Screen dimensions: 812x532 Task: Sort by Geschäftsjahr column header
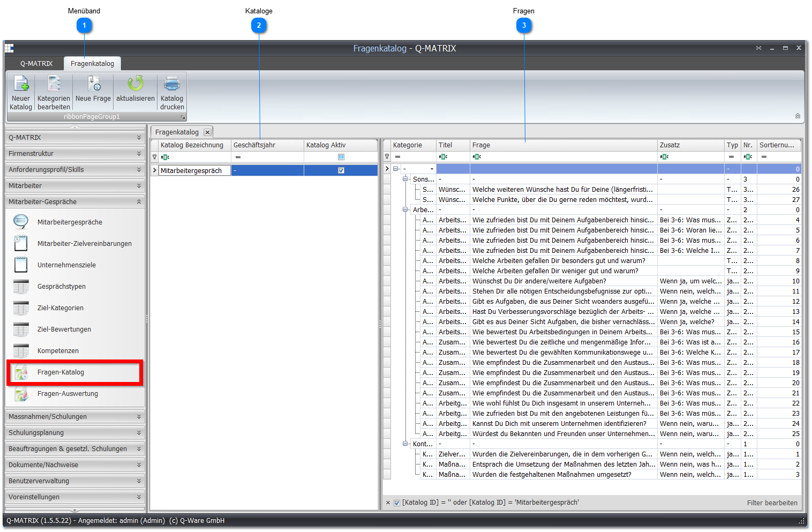267,145
